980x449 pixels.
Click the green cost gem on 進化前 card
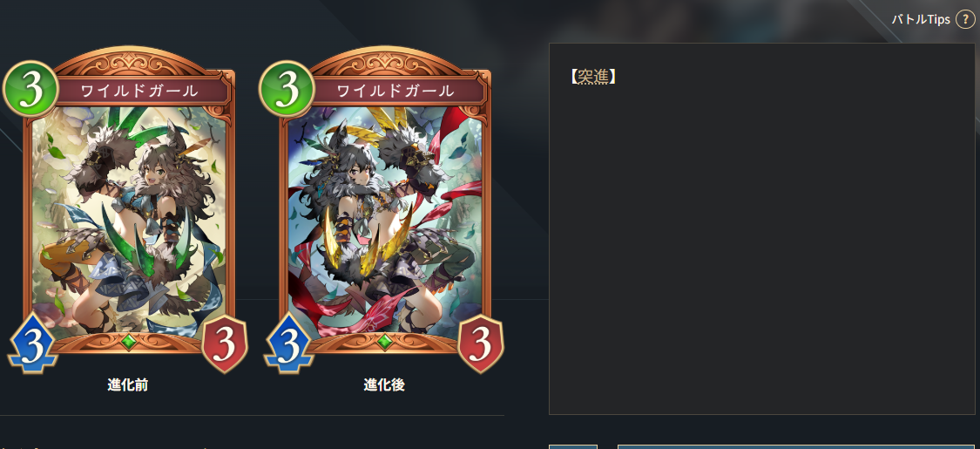pos(30,89)
